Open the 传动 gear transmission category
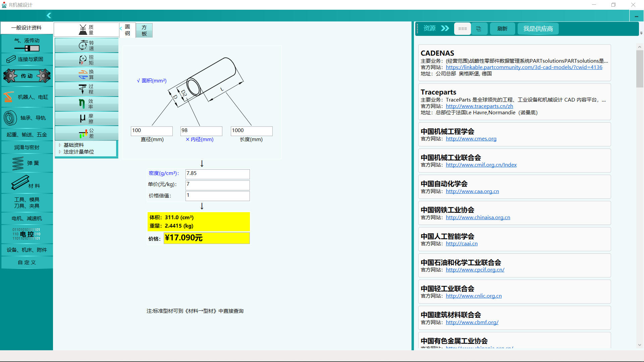The height and width of the screenshot is (362, 644). tap(27, 76)
